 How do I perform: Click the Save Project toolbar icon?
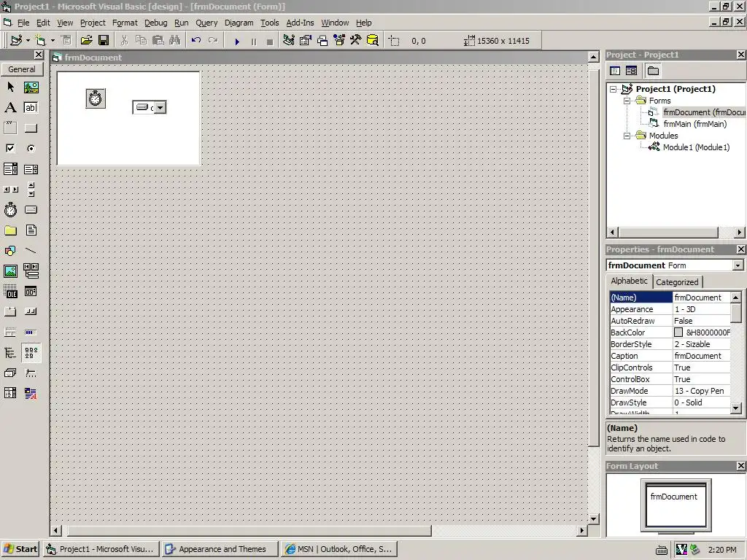104,41
